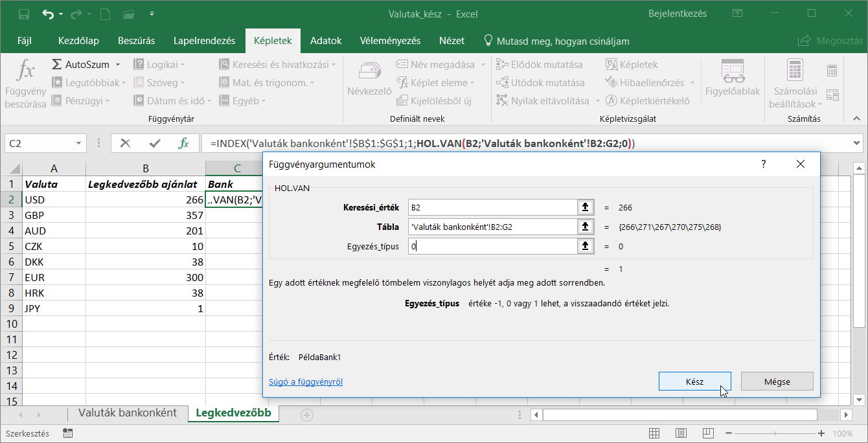Open the Súgó a függvényről link
The height and width of the screenshot is (443, 868).
(306, 382)
